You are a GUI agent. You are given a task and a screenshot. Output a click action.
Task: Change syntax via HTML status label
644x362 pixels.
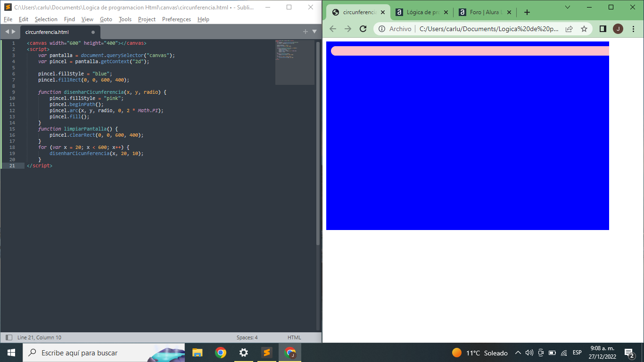(x=294, y=337)
